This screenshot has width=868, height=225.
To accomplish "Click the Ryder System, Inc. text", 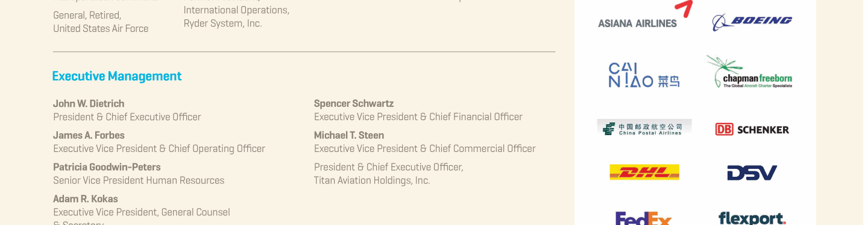I will pos(223,24).
